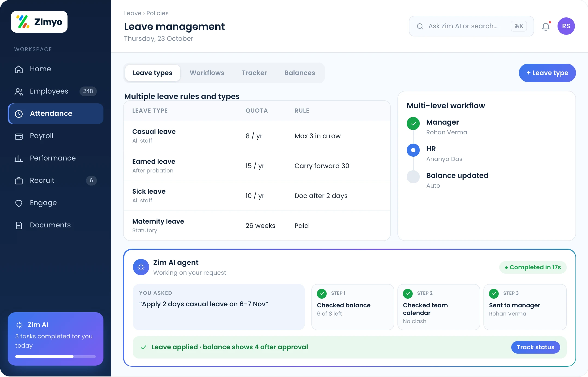This screenshot has height=377, width=588.
Task: Click the Recruit 6 count badge
Action: pos(91,181)
